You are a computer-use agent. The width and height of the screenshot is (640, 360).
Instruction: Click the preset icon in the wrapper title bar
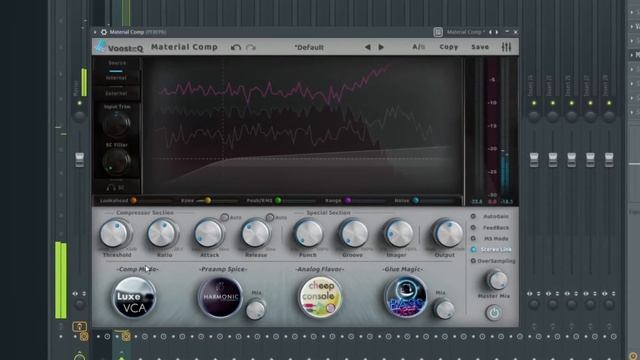(x=438, y=32)
